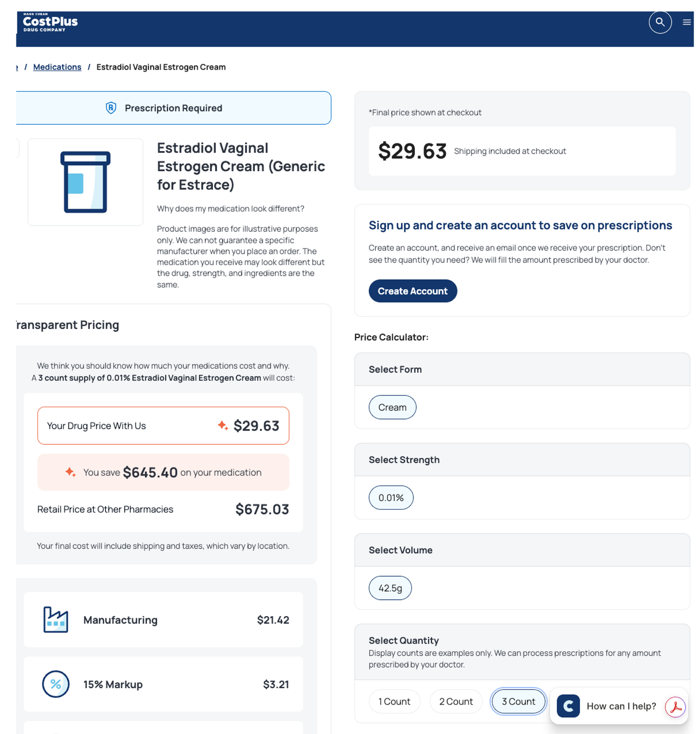The image size is (700, 734).
Task: Click the Select Form header
Action: tap(522, 369)
